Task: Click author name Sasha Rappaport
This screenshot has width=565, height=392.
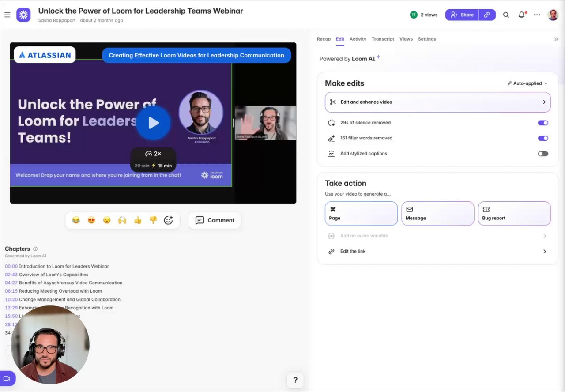Action: [57, 20]
